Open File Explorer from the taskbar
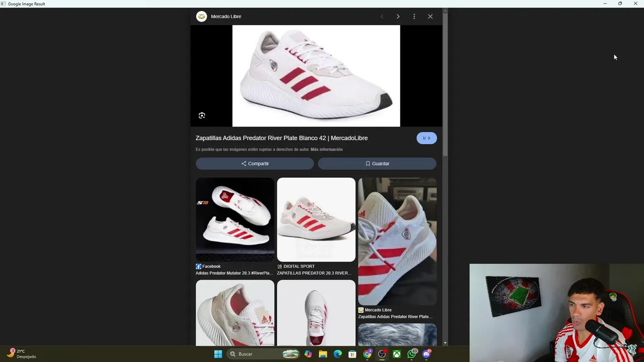Image resolution: width=644 pixels, height=362 pixels. (323, 354)
